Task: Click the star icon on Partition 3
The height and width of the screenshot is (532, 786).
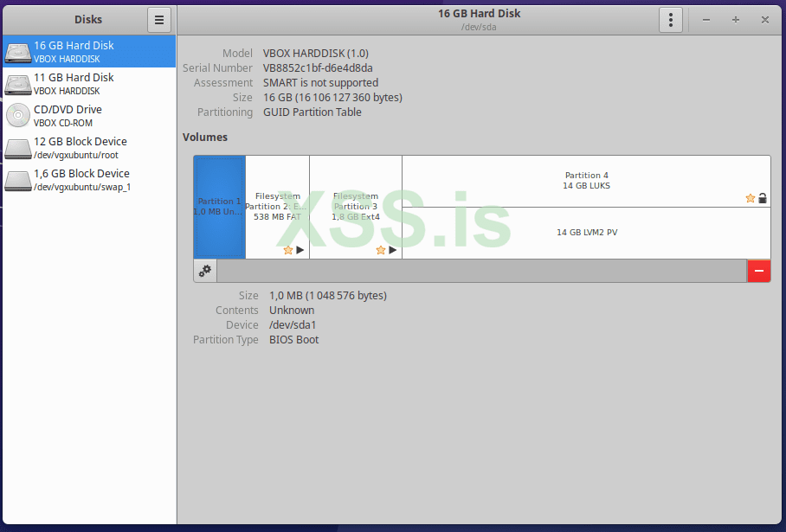Action: [x=381, y=249]
